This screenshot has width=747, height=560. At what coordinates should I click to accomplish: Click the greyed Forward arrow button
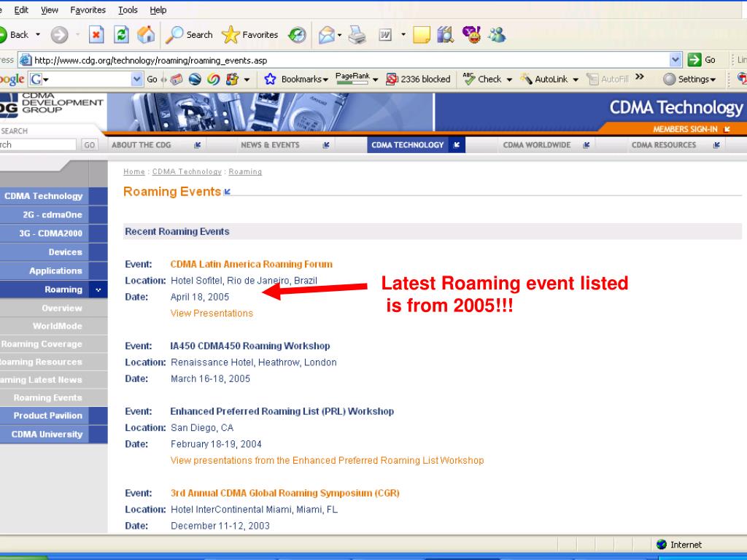(x=60, y=35)
